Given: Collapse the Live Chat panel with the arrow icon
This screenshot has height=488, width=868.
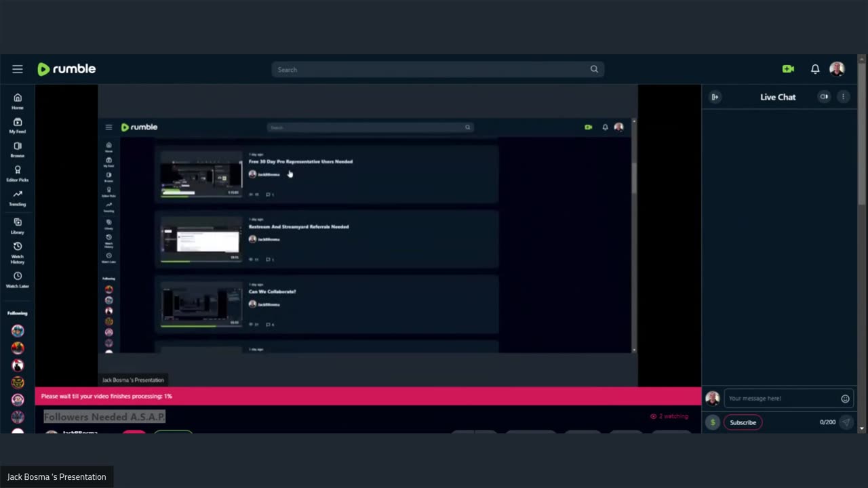Looking at the screenshot, I should click(715, 97).
